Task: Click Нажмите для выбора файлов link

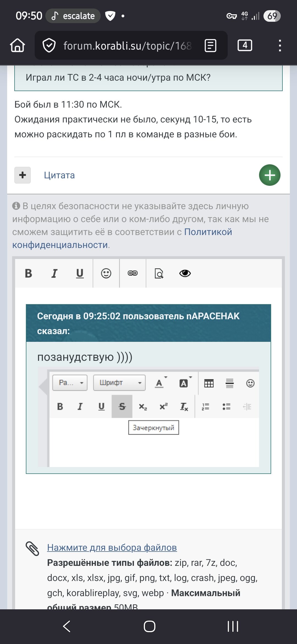Action: (112, 547)
